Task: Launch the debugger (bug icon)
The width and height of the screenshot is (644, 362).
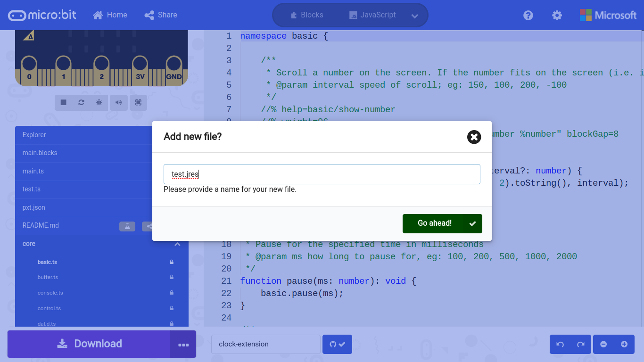Action: (99, 102)
